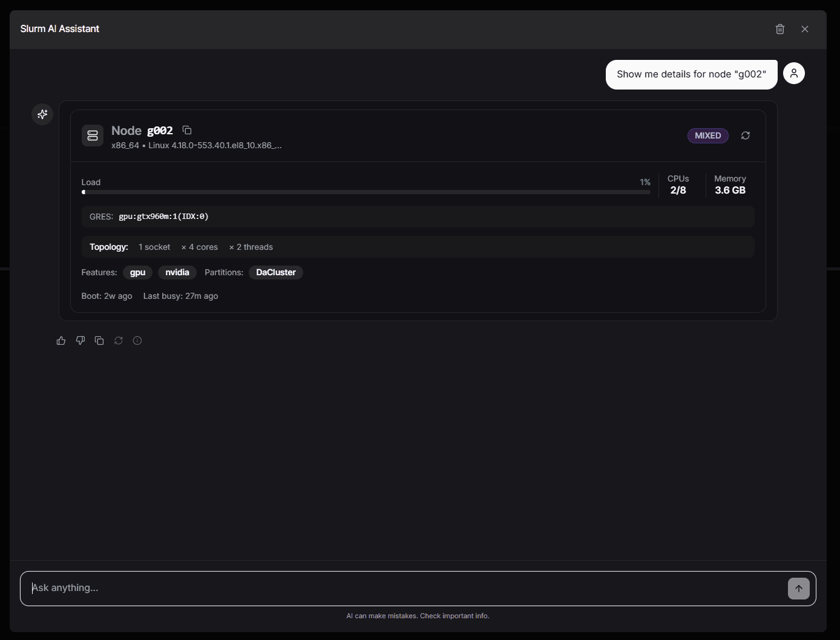Select the user's message bubble about g002
The height and width of the screenshot is (640, 840).
(x=691, y=74)
